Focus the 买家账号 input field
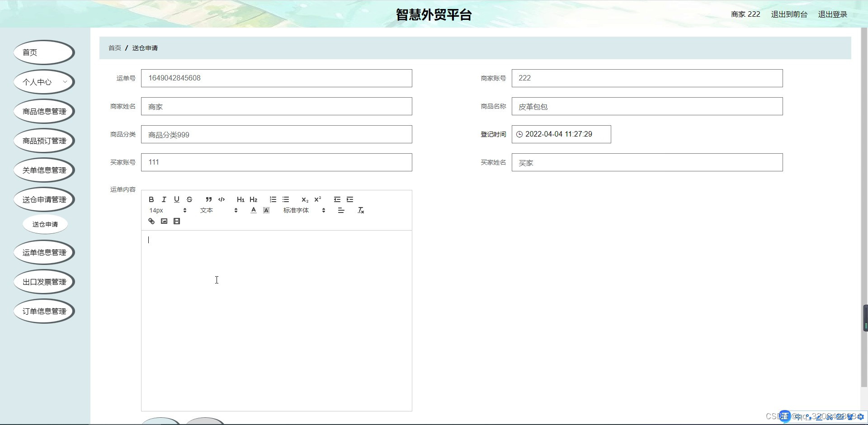 [277, 162]
